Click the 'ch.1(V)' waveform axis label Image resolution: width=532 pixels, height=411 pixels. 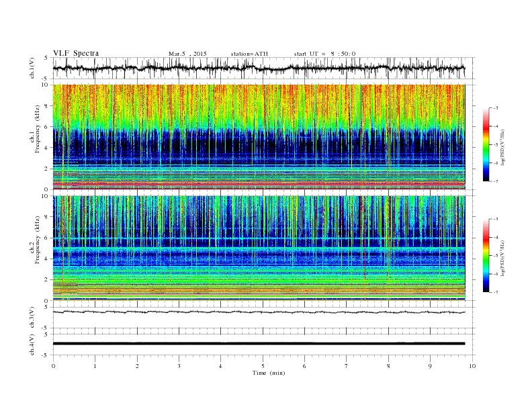click(32, 68)
